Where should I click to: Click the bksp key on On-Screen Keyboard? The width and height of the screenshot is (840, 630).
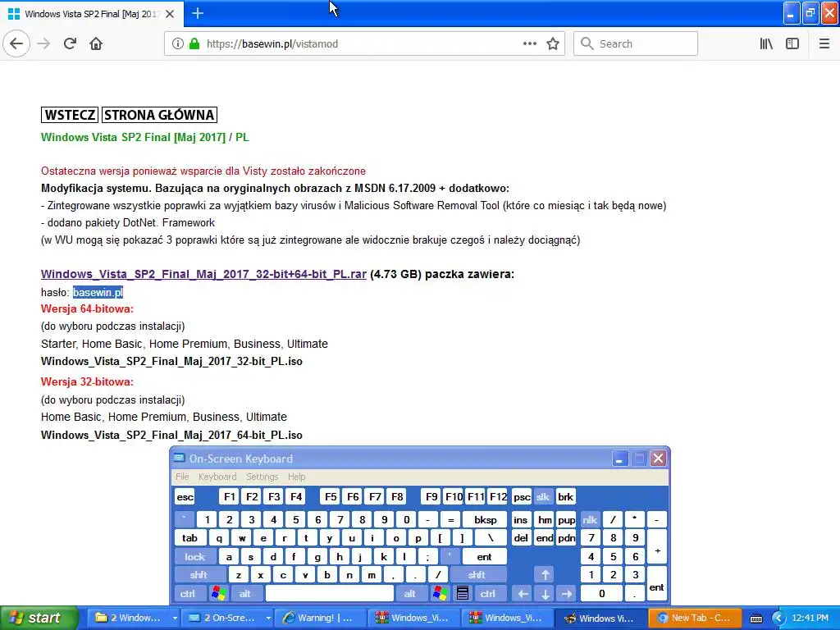485,519
